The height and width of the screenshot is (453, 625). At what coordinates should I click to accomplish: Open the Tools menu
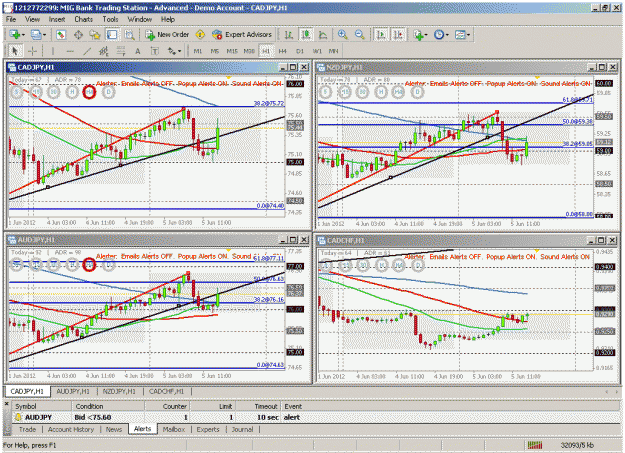coord(110,19)
